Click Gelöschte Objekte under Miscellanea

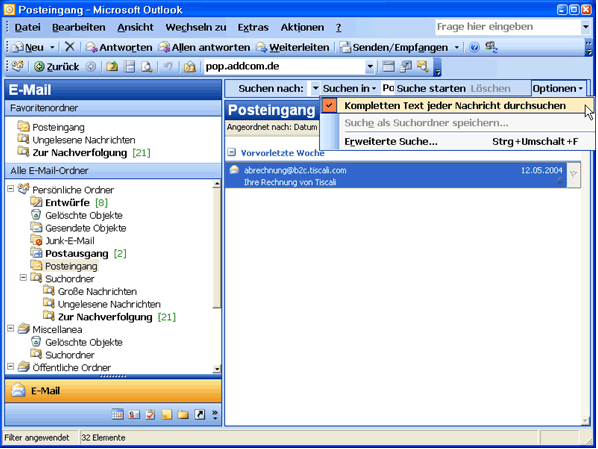(x=84, y=343)
